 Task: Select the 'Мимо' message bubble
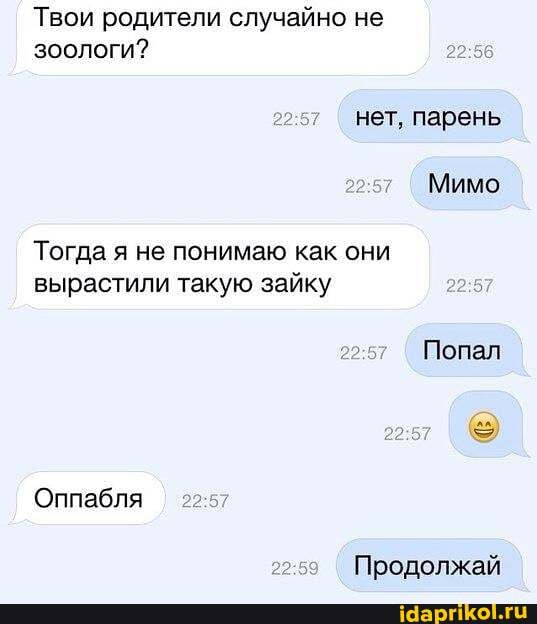tap(467, 184)
